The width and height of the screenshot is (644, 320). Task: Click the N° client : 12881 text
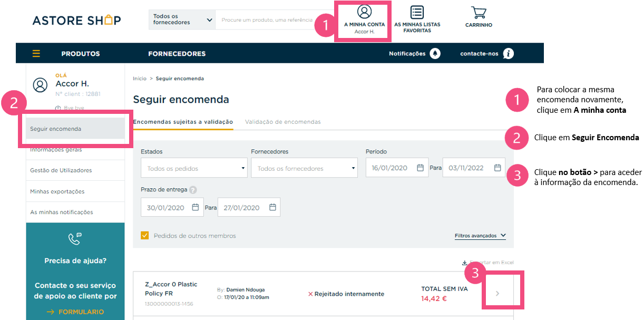[x=78, y=94]
